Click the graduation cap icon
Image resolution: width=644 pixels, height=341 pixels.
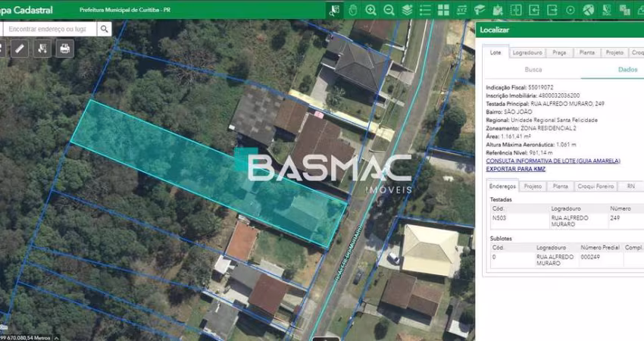480,10
